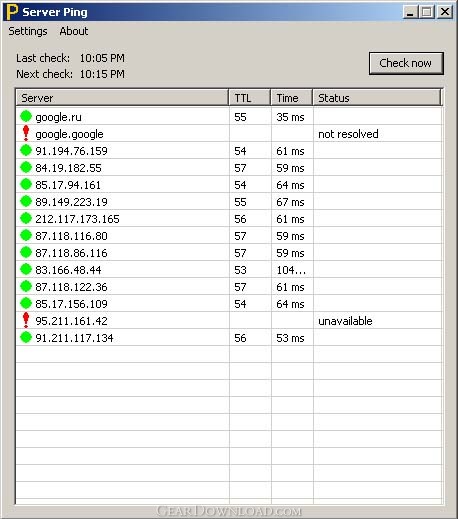The image size is (458, 519).
Task: Click green status dot for 91.211.117.134
Action: tap(26, 337)
